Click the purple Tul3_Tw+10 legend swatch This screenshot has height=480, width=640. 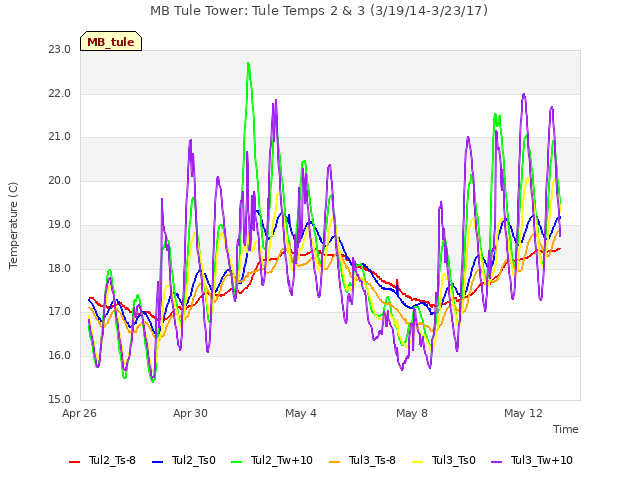coord(496,462)
